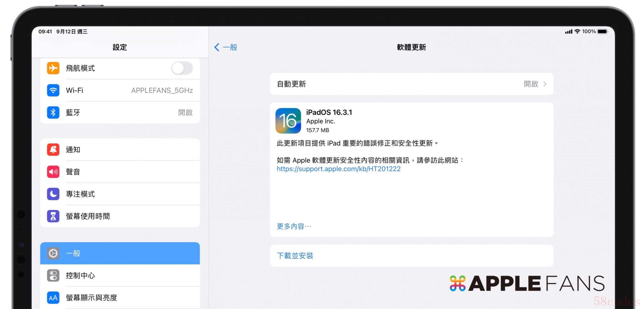
Task: Go back using the 一般 chevron
Action: click(x=217, y=47)
